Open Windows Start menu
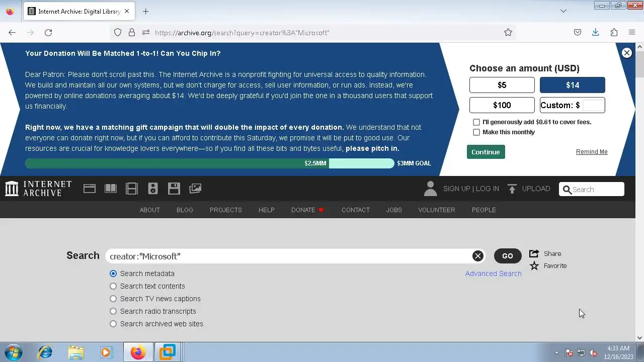Image resolution: width=644 pixels, height=362 pixels. [x=13, y=352]
